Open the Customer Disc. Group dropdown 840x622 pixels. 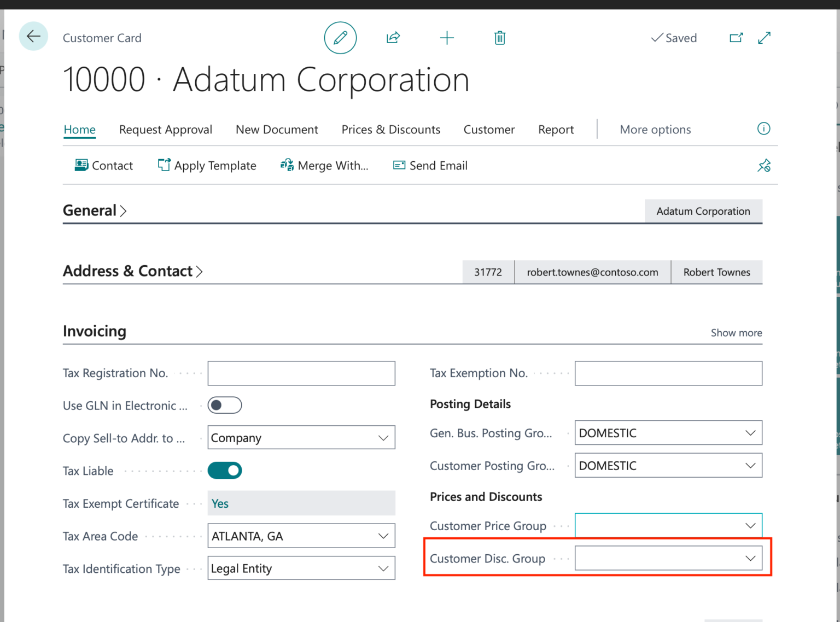coord(750,558)
